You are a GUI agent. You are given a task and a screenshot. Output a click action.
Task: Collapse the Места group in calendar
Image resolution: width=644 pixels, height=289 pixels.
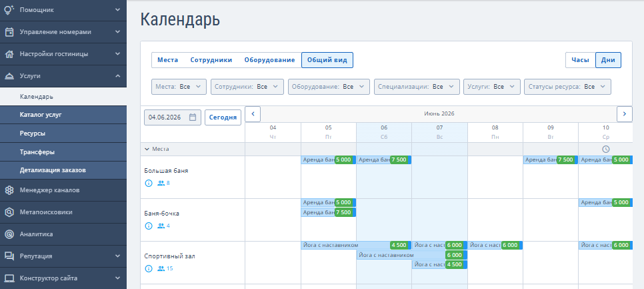point(147,150)
